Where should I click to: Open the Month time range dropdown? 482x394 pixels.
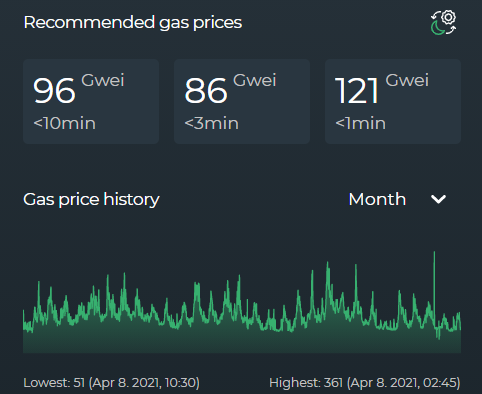click(x=397, y=199)
